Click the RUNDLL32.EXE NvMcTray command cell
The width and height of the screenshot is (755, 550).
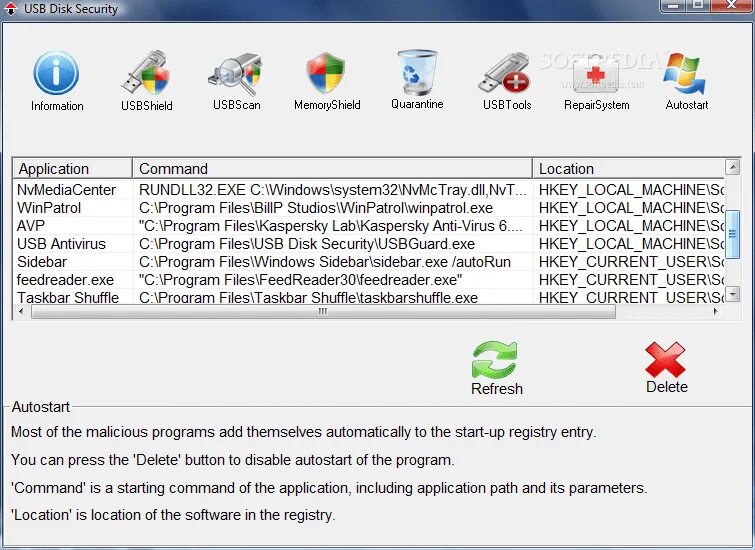(x=333, y=190)
